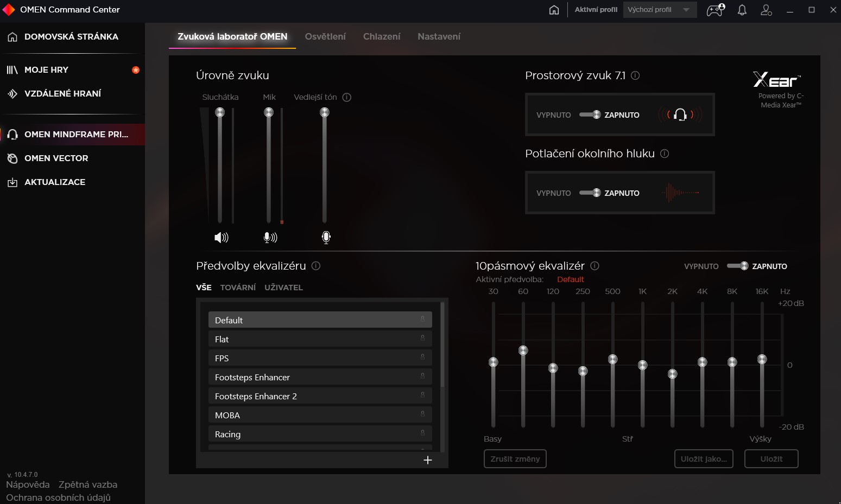Select OMEN VECTOR device
Image resolution: width=841 pixels, height=504 pixels.
tap(72, 158)
